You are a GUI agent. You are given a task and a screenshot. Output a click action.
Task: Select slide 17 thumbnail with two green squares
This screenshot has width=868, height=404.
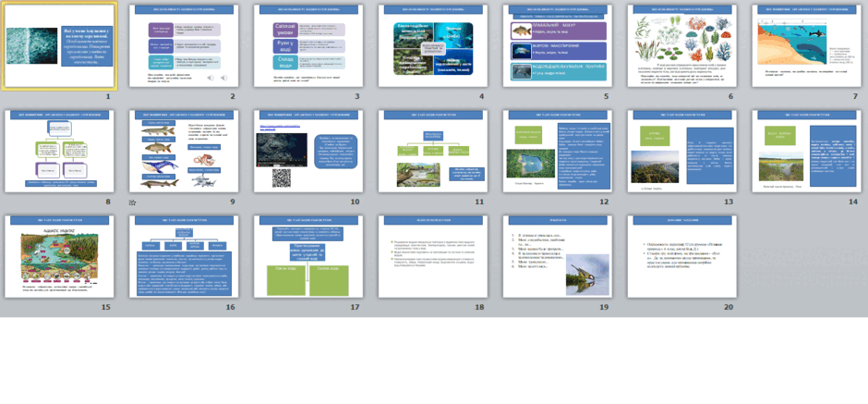(x=308, y=257)
